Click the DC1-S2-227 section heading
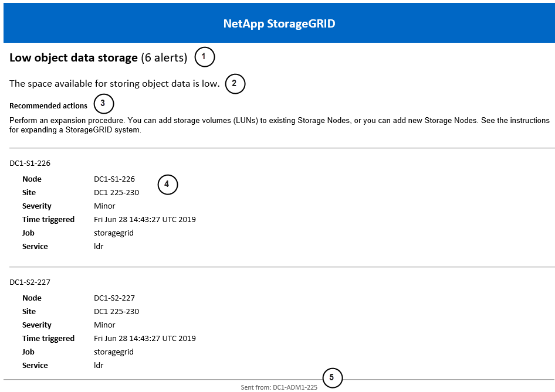 pos(30,282)
